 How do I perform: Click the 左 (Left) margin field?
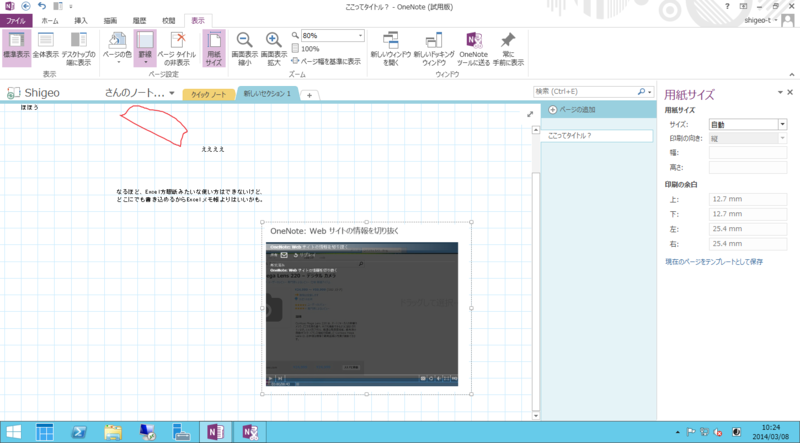click(x=747, y=229)
